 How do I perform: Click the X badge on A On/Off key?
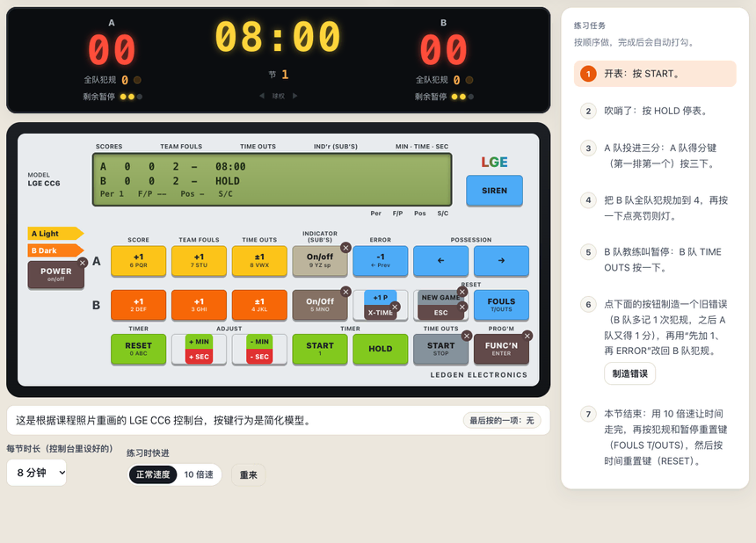tap(345, 248)
